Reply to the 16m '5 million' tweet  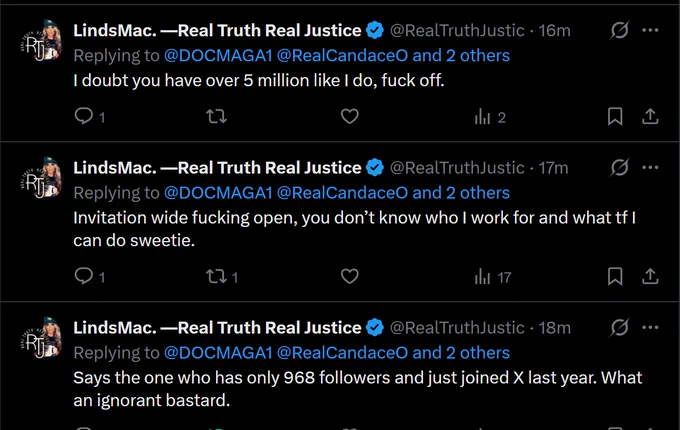[x=83, y=116]
